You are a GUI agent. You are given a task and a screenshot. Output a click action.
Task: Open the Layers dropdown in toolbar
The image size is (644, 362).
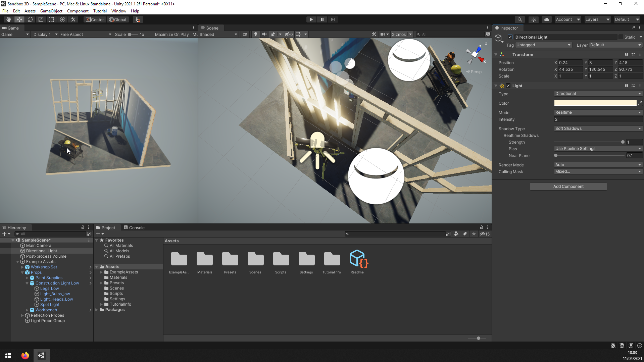click(x=597, y=19)
